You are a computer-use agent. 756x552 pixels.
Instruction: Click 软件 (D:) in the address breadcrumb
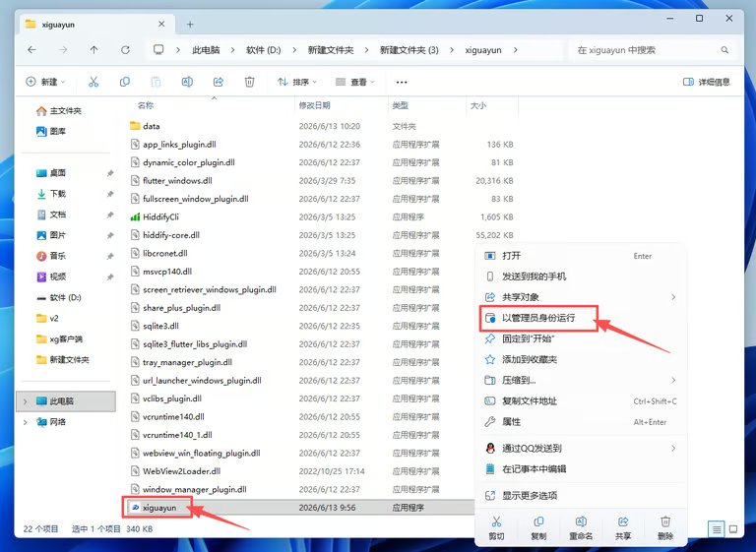click(x=263, y=49)
